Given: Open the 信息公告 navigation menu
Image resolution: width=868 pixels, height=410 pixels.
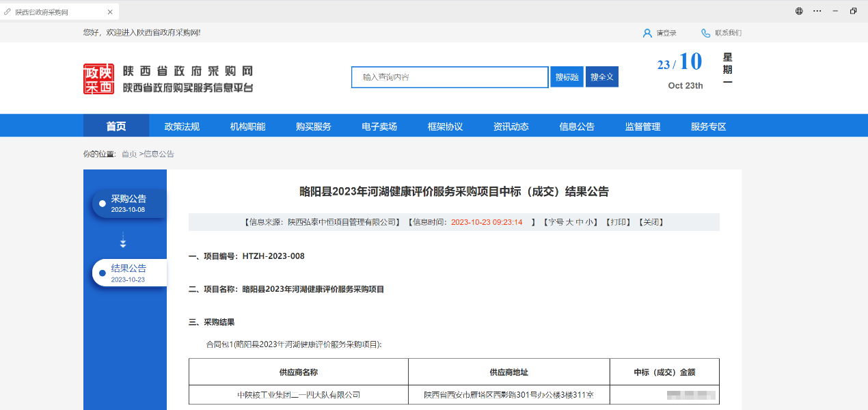Looking at the screenshot, I should click(577, 126).
